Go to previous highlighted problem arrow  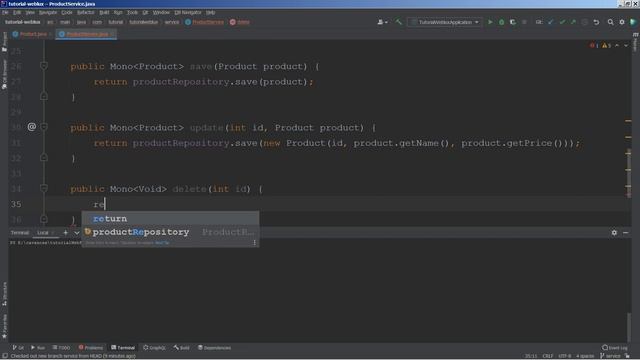click(x=617, y=45)
